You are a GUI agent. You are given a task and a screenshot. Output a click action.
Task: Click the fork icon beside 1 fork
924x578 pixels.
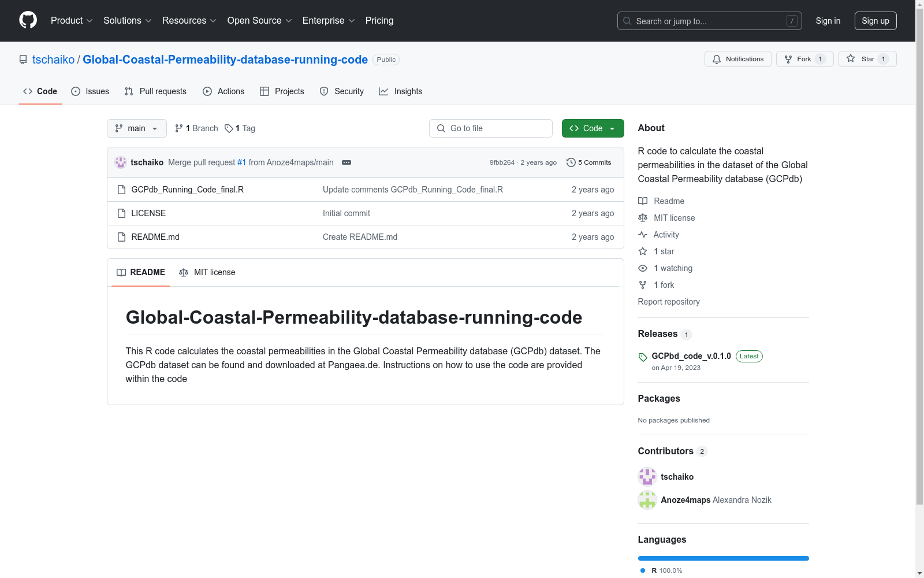(643, 285)
